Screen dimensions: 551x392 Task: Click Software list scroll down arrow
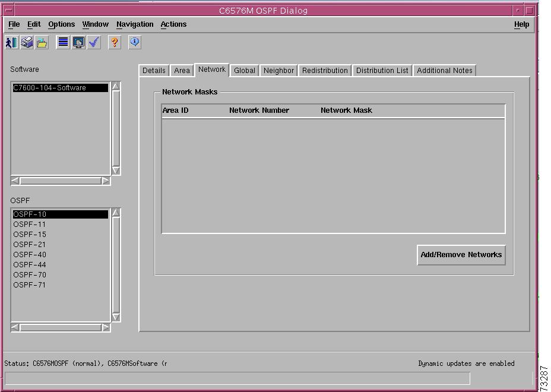[116, 170]
